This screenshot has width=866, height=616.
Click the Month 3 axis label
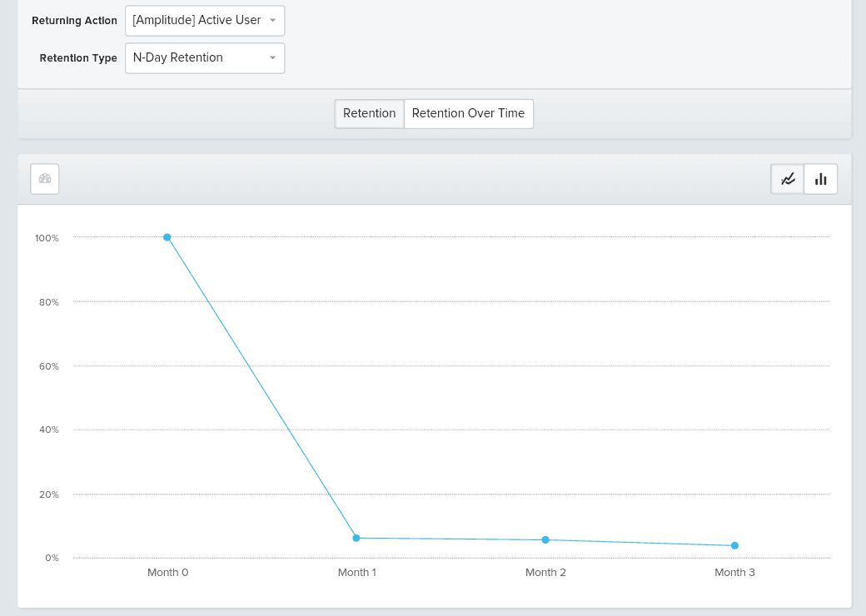(x=734, y=572)
